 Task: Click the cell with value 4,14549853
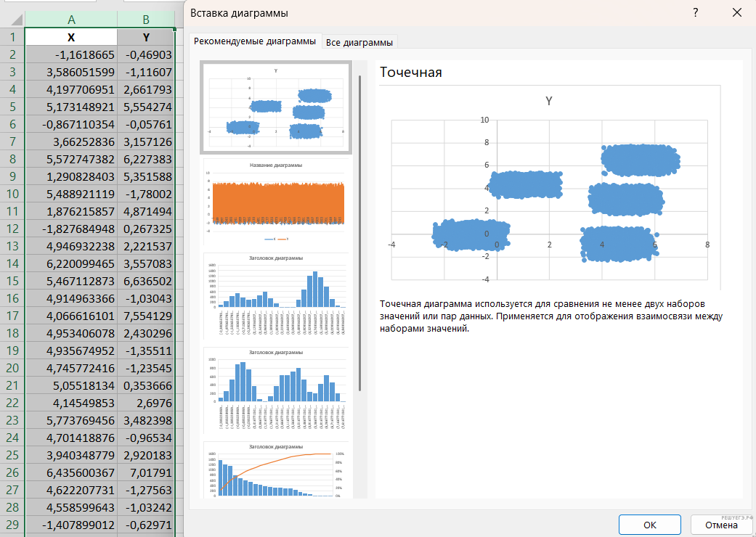[x=71, y=403]
